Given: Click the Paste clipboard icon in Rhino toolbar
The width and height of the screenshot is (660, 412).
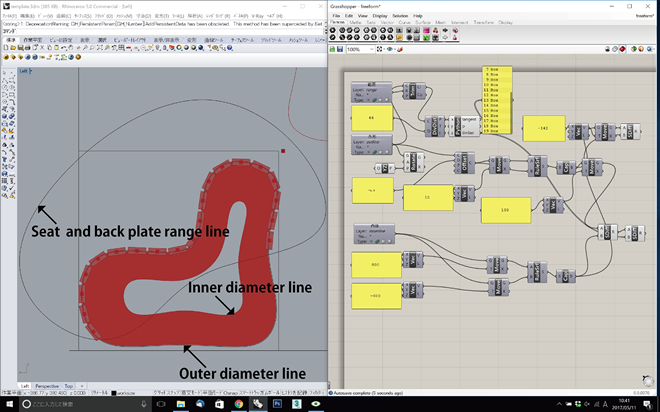Looking at the screenshot, I should click(x=56, y=48).
